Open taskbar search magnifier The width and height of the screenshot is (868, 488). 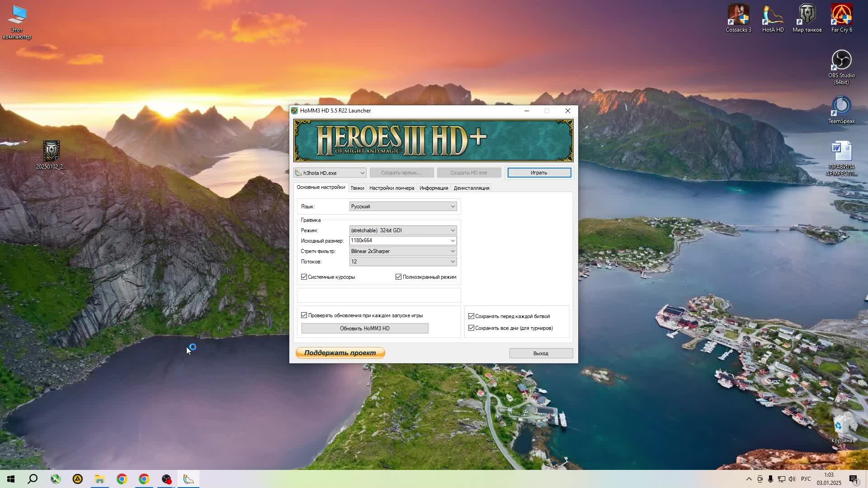[33, 479]
